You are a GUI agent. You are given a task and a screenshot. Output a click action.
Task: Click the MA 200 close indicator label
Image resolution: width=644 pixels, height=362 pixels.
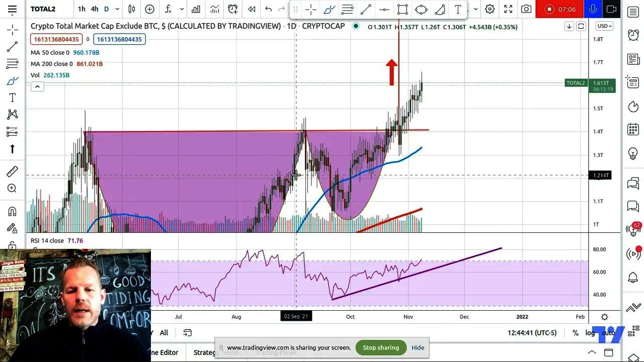click(x=51, y=64)
